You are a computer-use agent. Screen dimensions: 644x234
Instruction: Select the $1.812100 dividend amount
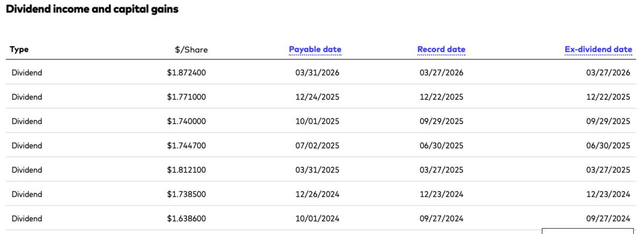point(186,170)
